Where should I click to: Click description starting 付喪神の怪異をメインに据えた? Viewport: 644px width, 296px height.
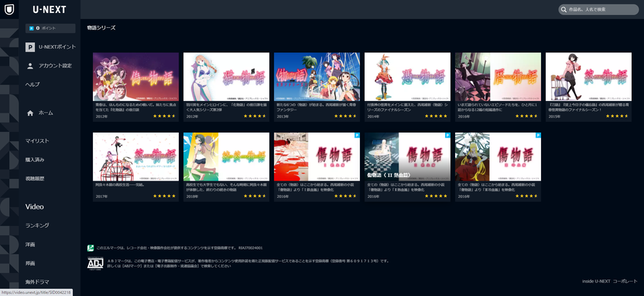[x=406, y=107]
